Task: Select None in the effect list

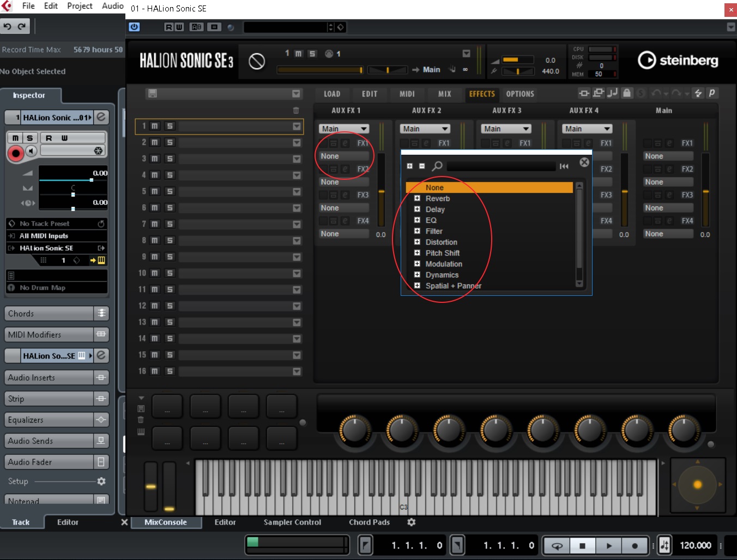Action: coord(489,187)
